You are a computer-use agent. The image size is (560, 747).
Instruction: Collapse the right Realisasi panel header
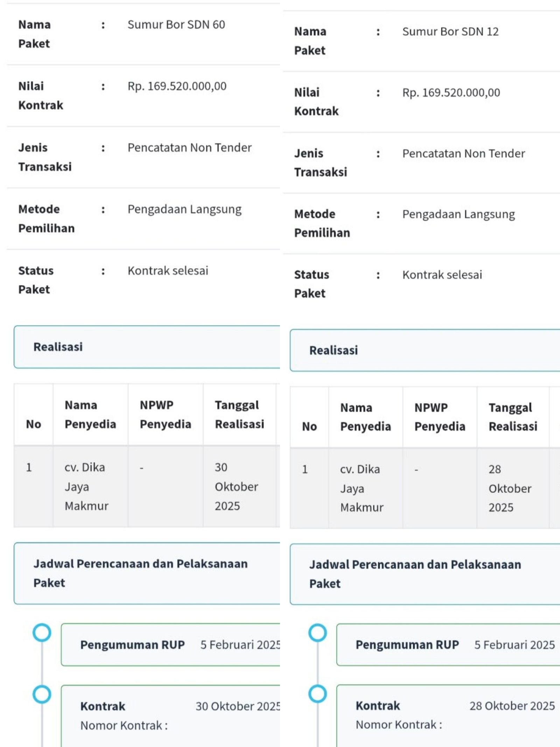pyautogui.click(x=424, y=350)
